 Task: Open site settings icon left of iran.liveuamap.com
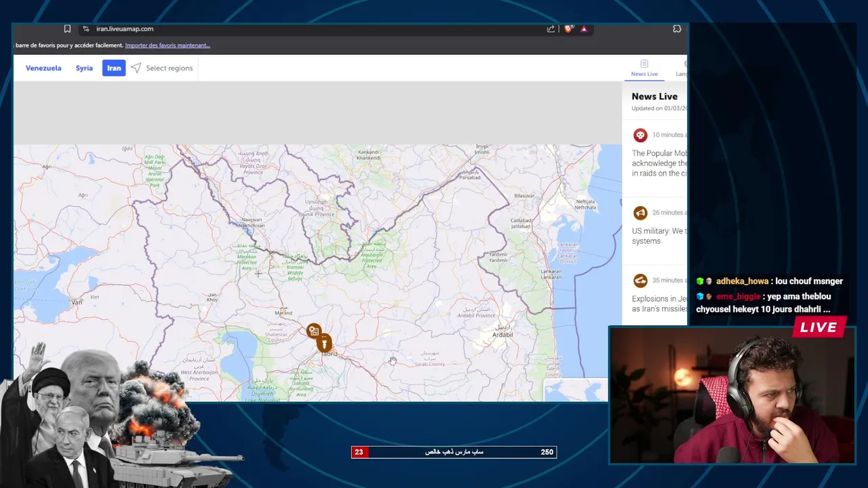click(85, 28)
